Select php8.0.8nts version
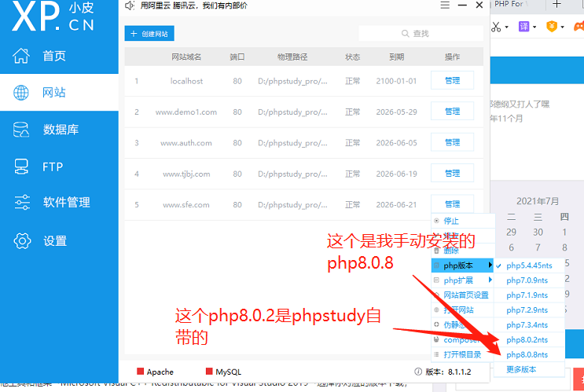The height and width of the screenshot is (392, 584). click(529, 355)
